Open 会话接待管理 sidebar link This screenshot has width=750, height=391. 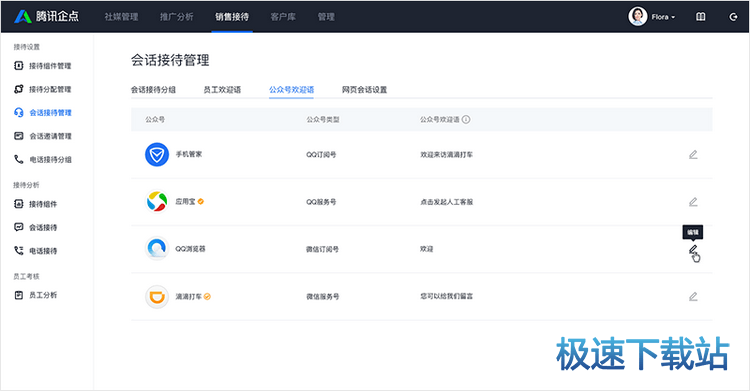[50, 112]
